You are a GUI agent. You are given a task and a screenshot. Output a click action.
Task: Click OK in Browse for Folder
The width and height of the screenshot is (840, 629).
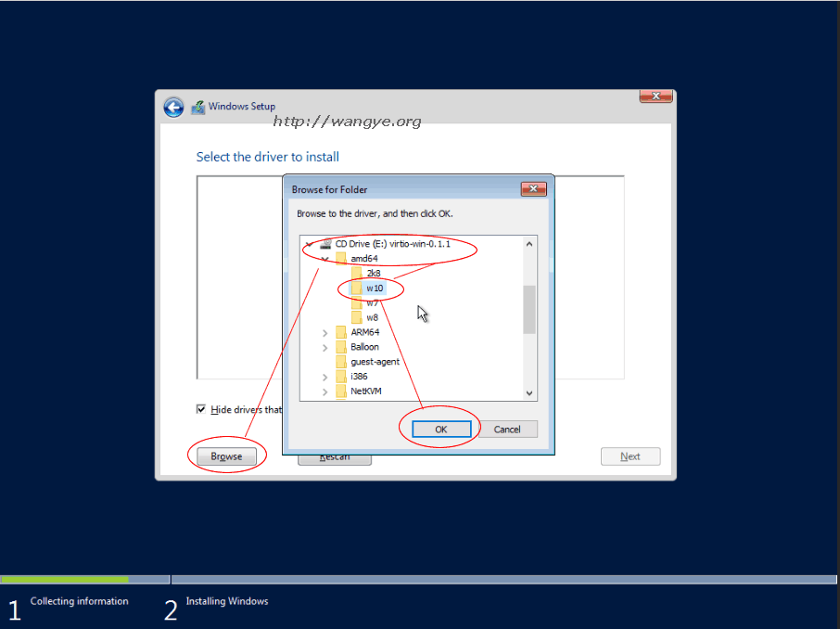441,429
